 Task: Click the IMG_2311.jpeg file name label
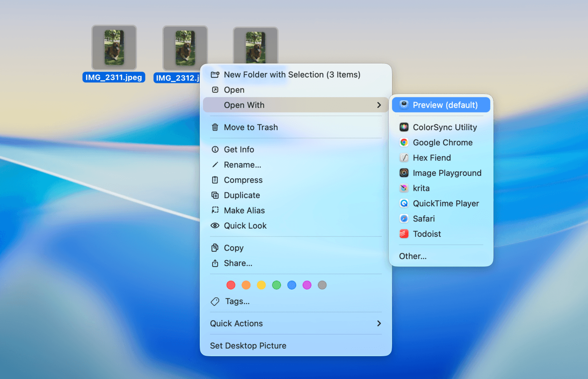click(114, 77)
